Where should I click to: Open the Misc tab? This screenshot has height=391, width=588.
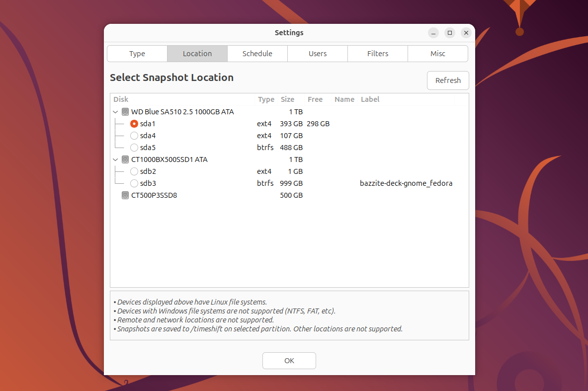point(437,54)
